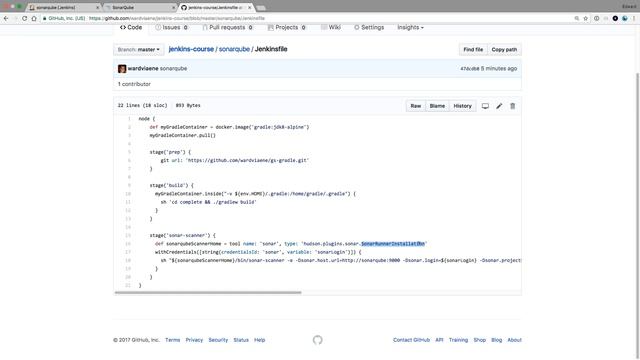Open wardviaene author profile link
This screenshot has width=640, height=360.
click(x=143, y=69)
